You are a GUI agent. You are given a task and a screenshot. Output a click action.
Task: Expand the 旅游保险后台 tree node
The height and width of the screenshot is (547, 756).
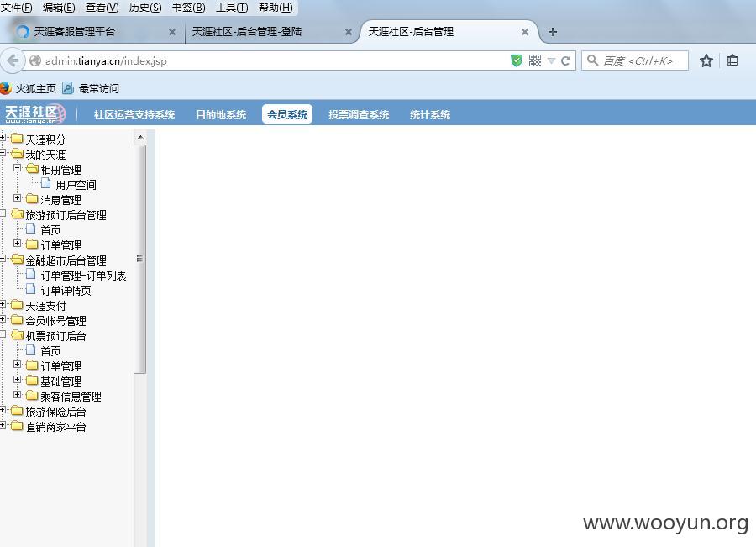coord(3,410)
